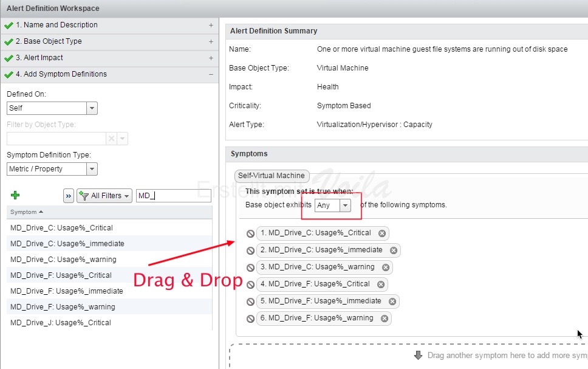The height and width of the screenshot is (369, 588).
Task: Collapse step 4 Add Symptom Definitions
Action: pos(211,74)
